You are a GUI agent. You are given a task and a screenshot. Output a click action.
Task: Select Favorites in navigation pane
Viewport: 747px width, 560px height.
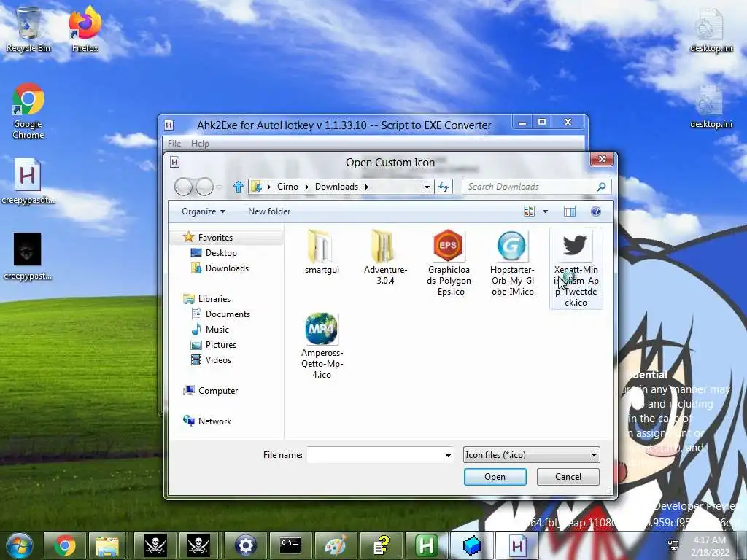tap(215, 237)
